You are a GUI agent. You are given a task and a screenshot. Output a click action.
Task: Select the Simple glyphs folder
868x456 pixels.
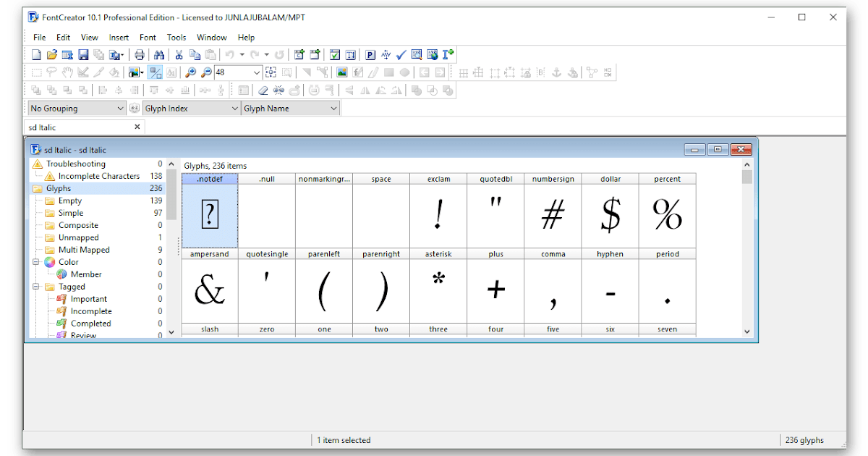point(71,213)
